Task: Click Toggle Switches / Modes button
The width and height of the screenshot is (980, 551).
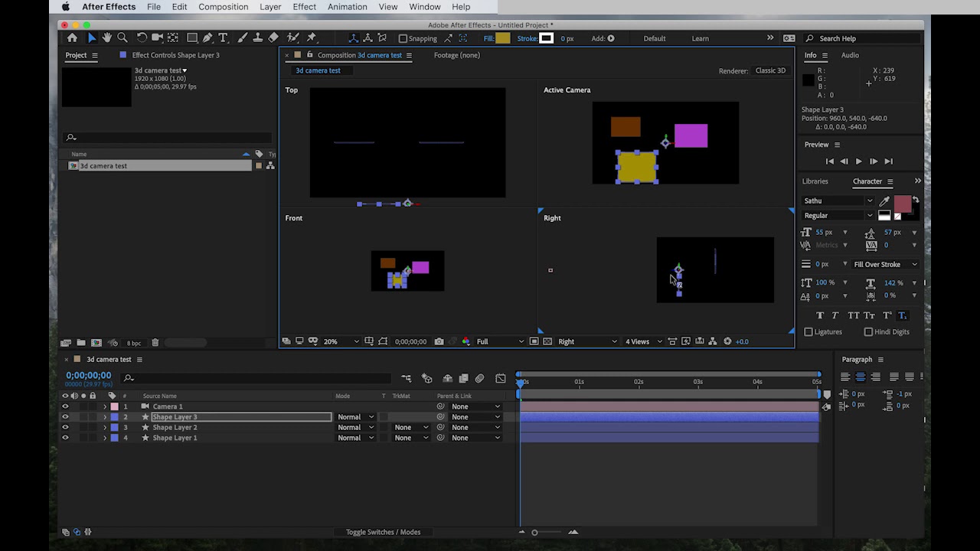Action: 383,532
